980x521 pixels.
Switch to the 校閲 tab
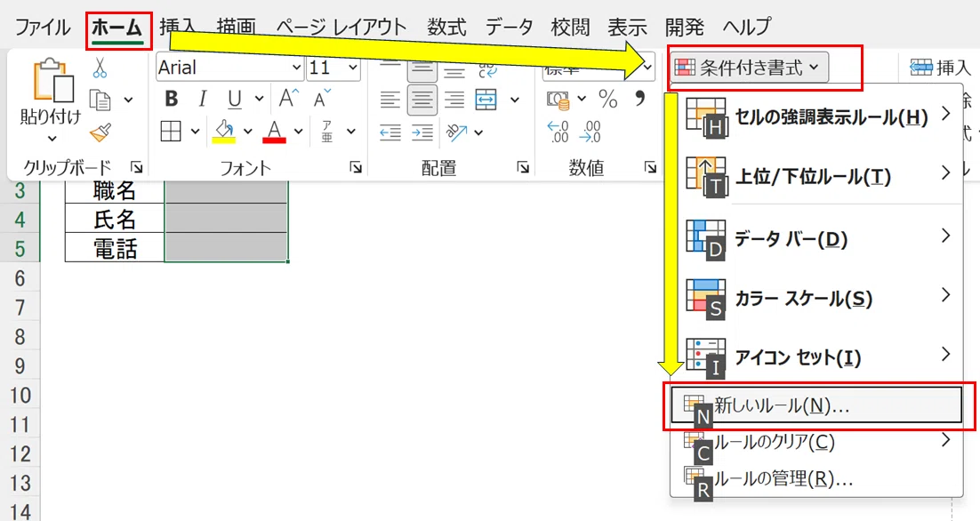(570, 28)
